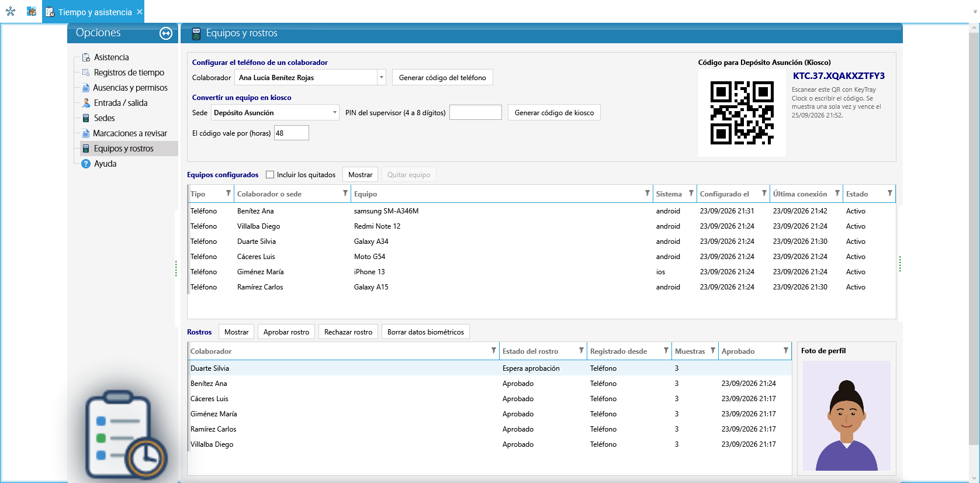This screenshot has width=980, height=483.
Task: Click Borrar datos biométricos button
Action: (425, 332)
